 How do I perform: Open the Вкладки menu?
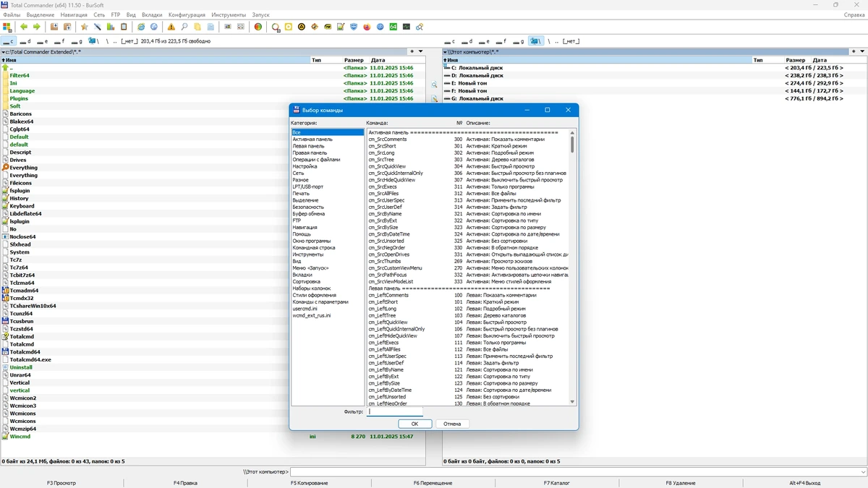coord(152,14)
